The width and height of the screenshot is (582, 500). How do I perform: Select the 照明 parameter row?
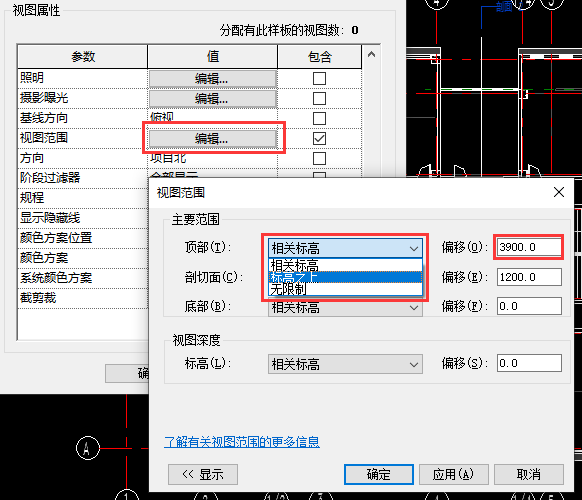83,78
